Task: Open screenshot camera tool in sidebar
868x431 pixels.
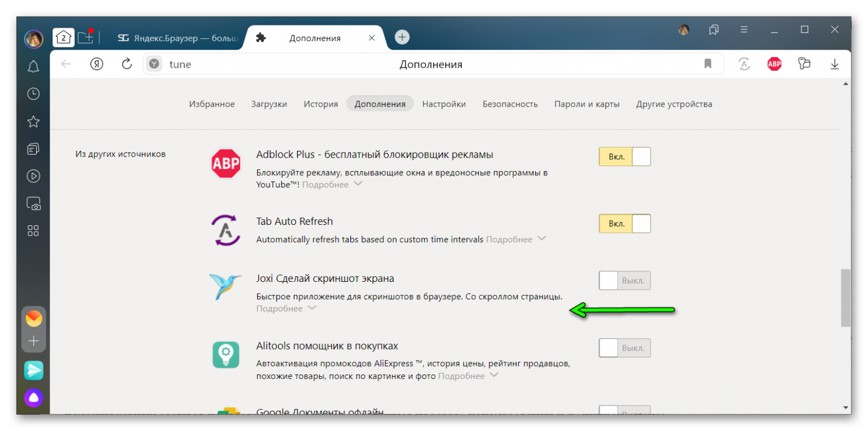Action: (x=33, y=203)
